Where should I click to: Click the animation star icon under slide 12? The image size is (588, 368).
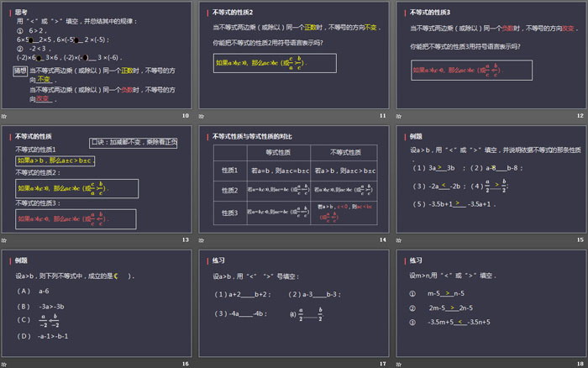pos(399,116)
